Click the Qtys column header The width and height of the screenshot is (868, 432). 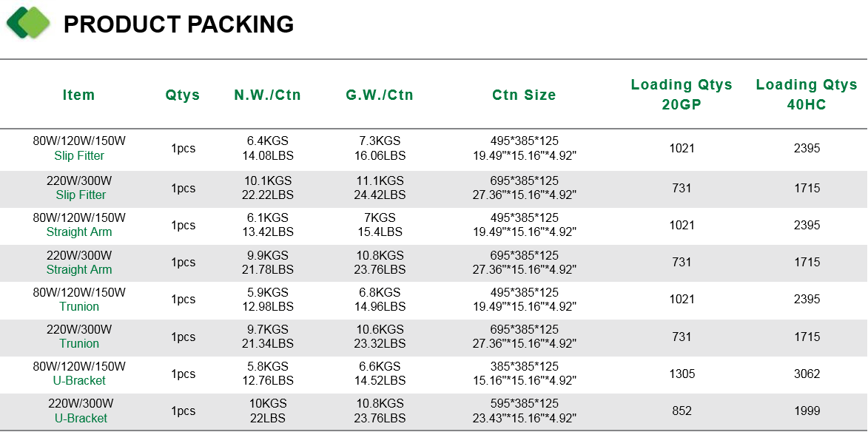(x=183, y=95)
